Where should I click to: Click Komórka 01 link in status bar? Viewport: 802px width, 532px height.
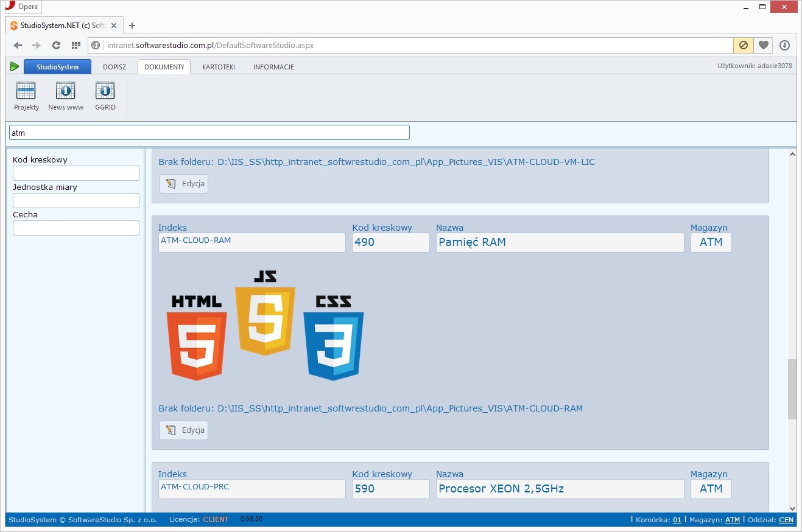(x=677, y=520)
